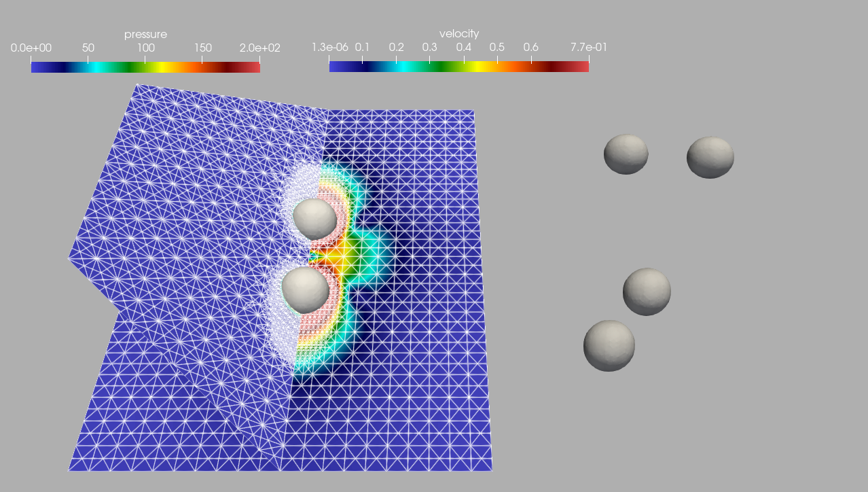
Task: Select the "pressure" legend title
Action: (145, 34)
